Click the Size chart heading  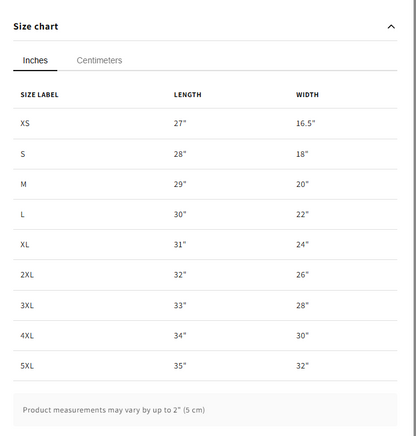point(36,27)
